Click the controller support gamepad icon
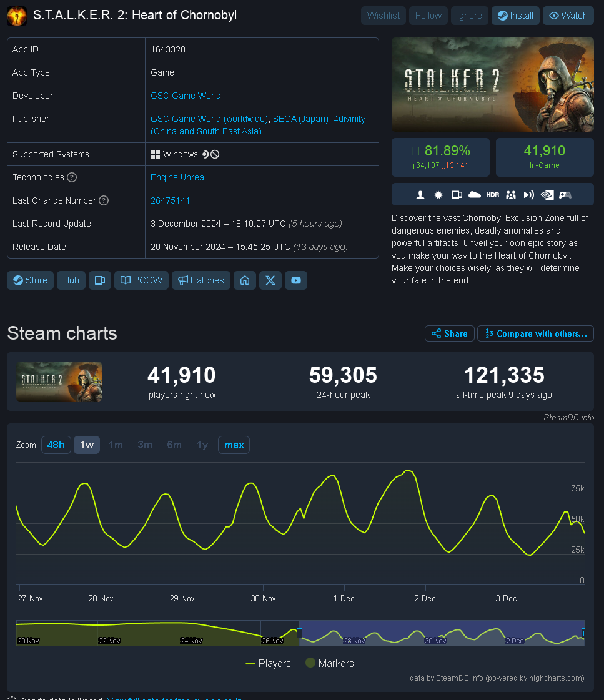Image resolution: width=604 pixels, height=700 pixels. tap(565, 195)
